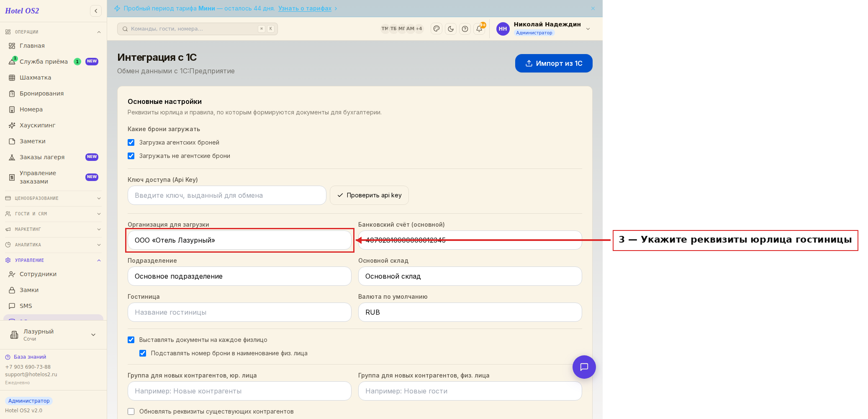Viewport: 868px width, 419px height.
Task: Enable Обновлять реквизиты существующих контрагентов
Action: point(131,411)
